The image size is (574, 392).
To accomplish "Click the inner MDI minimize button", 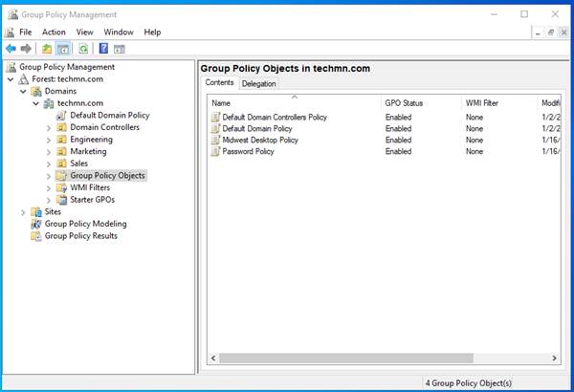I will (x=538, y=33).
